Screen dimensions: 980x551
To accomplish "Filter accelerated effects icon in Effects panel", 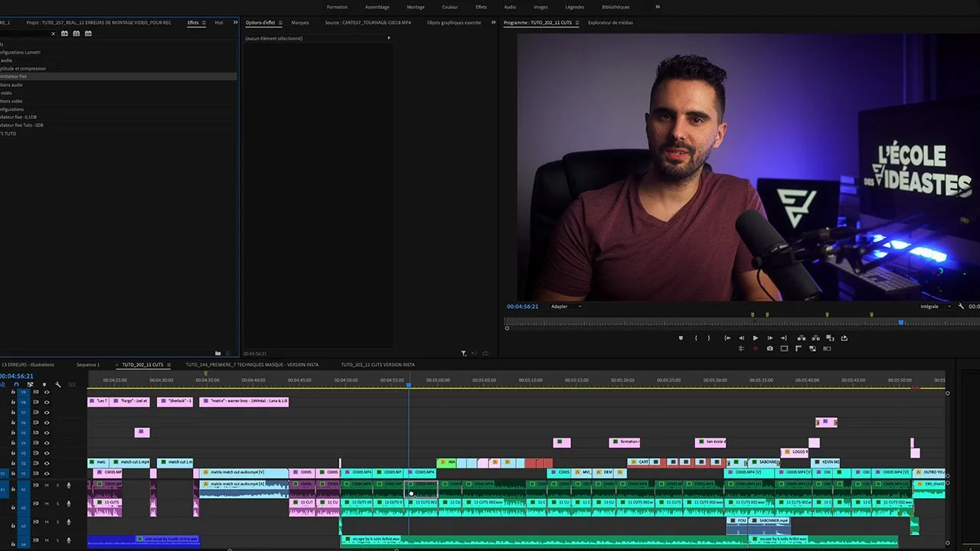I will 64,34.
